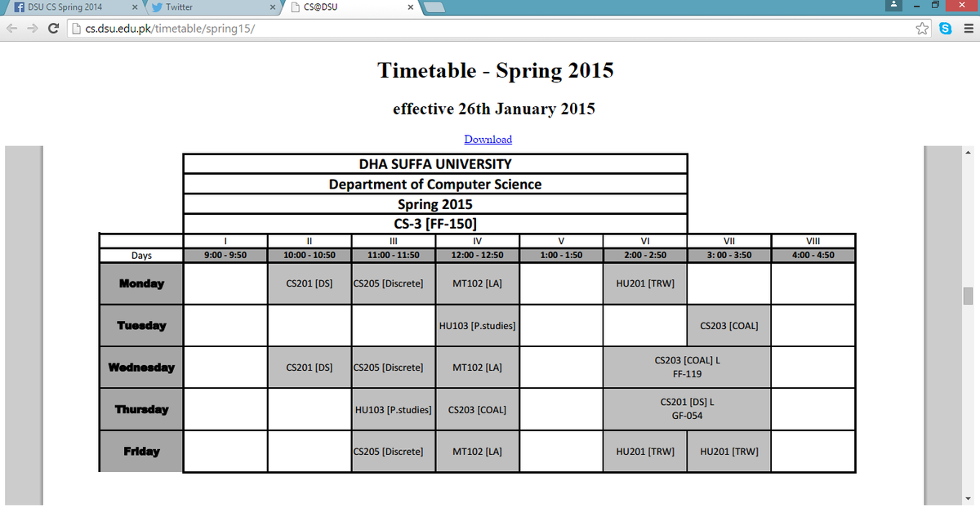Click the Twitter bird icon on its tab
980x508 pixels.
point(158,7)
